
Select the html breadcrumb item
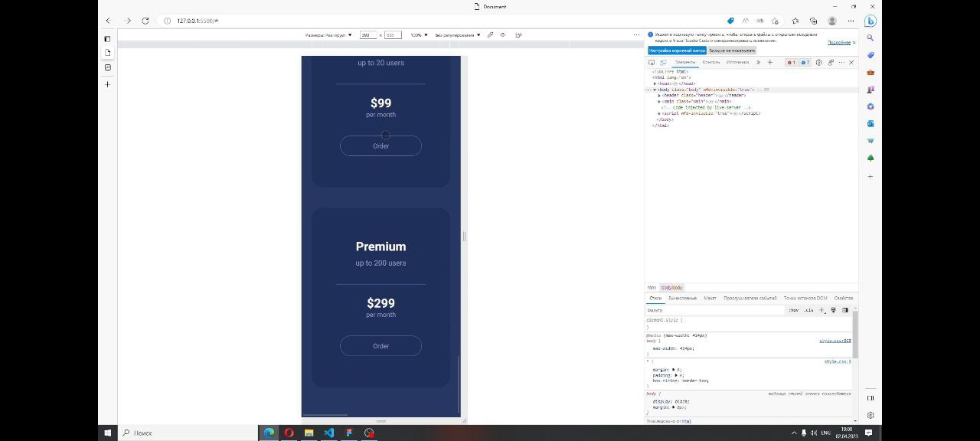click(652, 288)
